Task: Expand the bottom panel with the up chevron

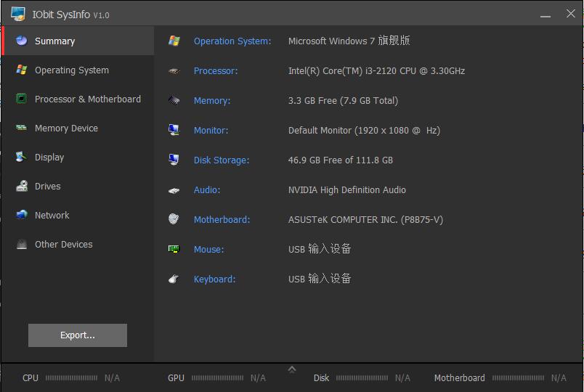Action: coord(292,369)
